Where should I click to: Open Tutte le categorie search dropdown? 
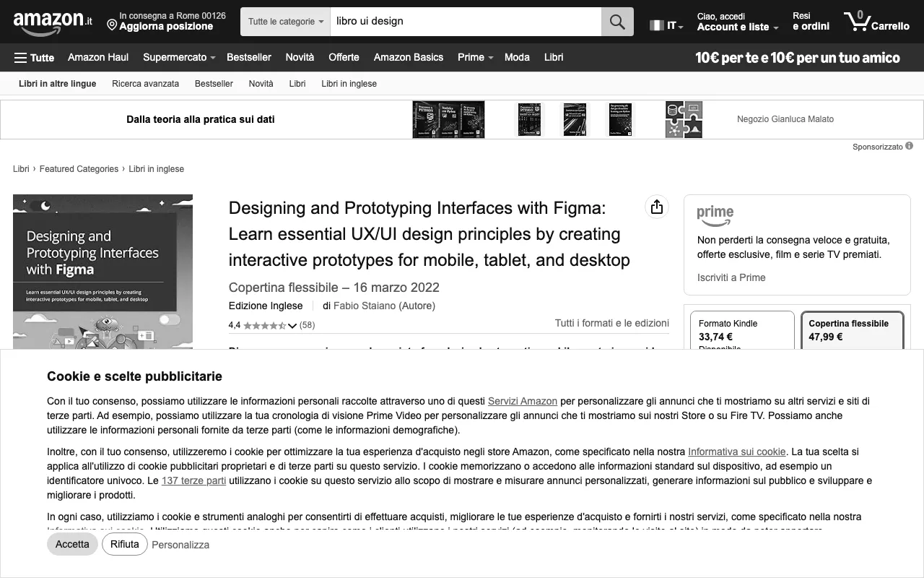coord(286,22)
